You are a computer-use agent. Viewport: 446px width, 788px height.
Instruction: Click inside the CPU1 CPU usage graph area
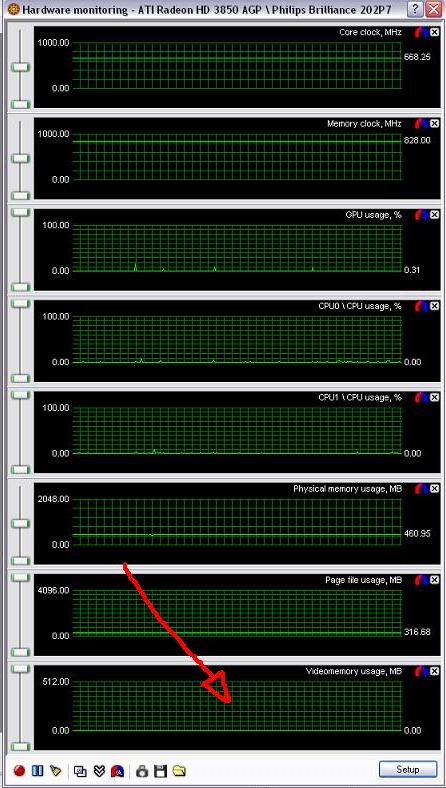[x=237, y=430]
